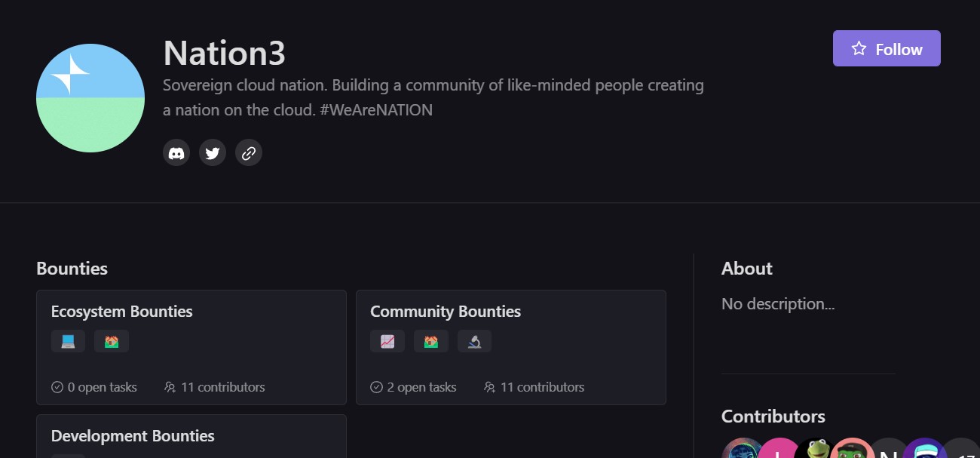Image resolution: width=980 pixels, height=458 pixels.
Task: Open the Nation3 Discord link
Action: [176, 153]
